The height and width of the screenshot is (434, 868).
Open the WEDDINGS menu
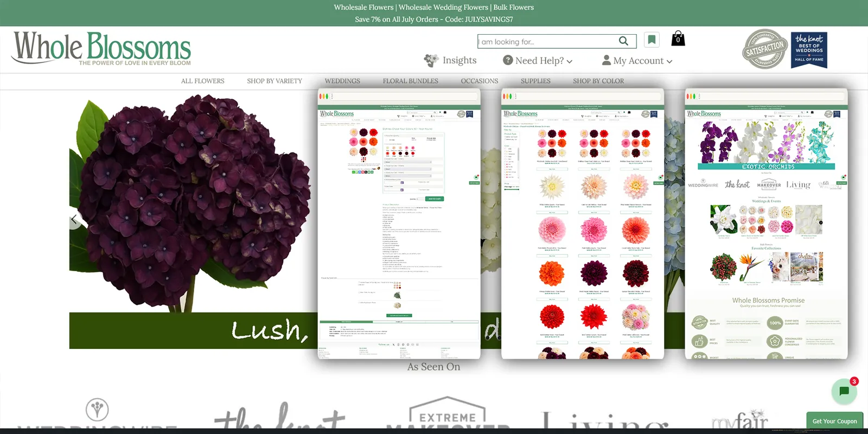pyautogui.click(x=342, y=81)
